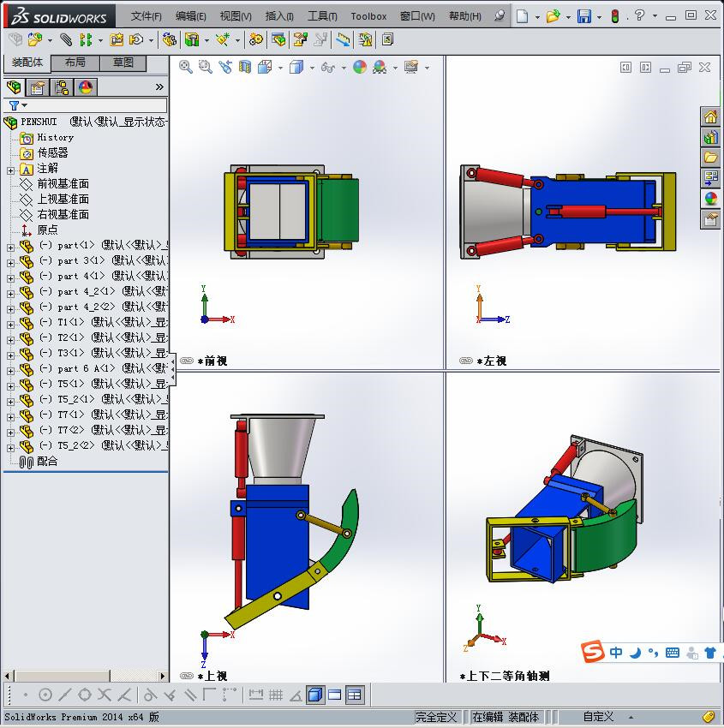724x728 pixels.
Task: Open the File Explorer folder task pane
Action: (710, 158)
